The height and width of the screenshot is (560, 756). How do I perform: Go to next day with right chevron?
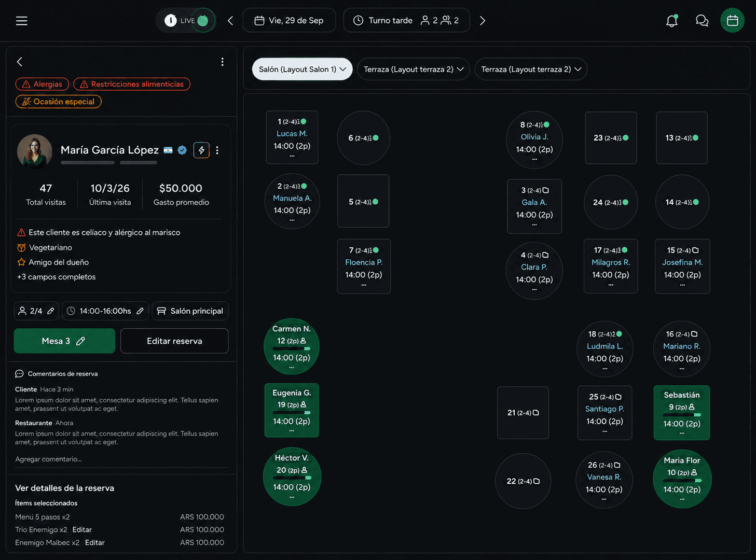tap(483, 21)
